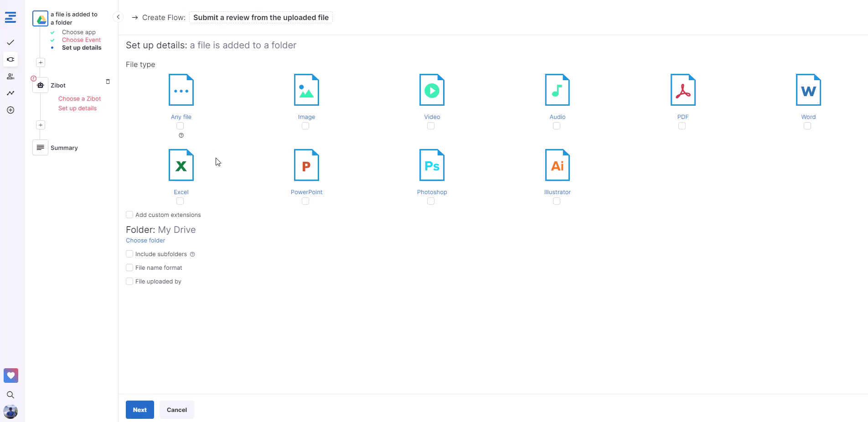Select the Video file type icon
The image size is (868, 422).
[x=432, y=90]
